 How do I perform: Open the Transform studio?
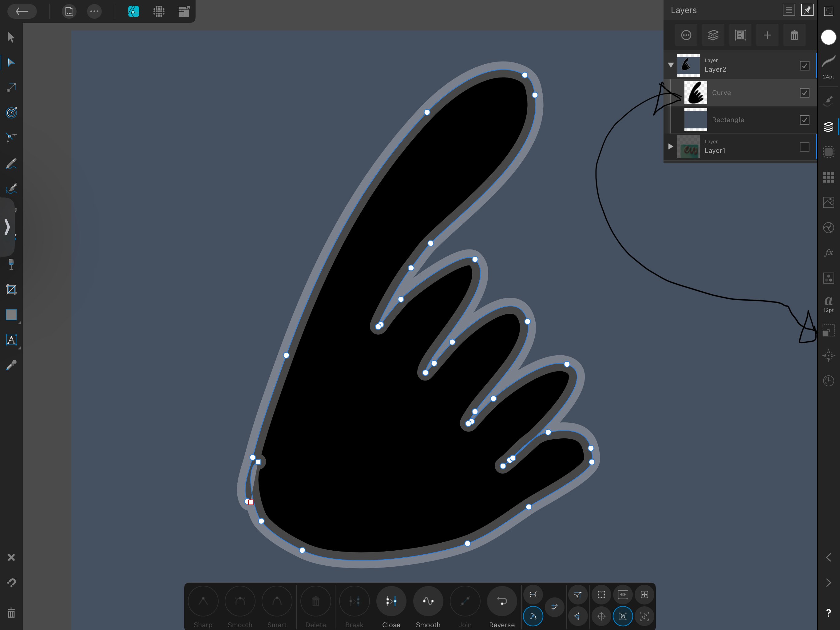tap(828, 331)
